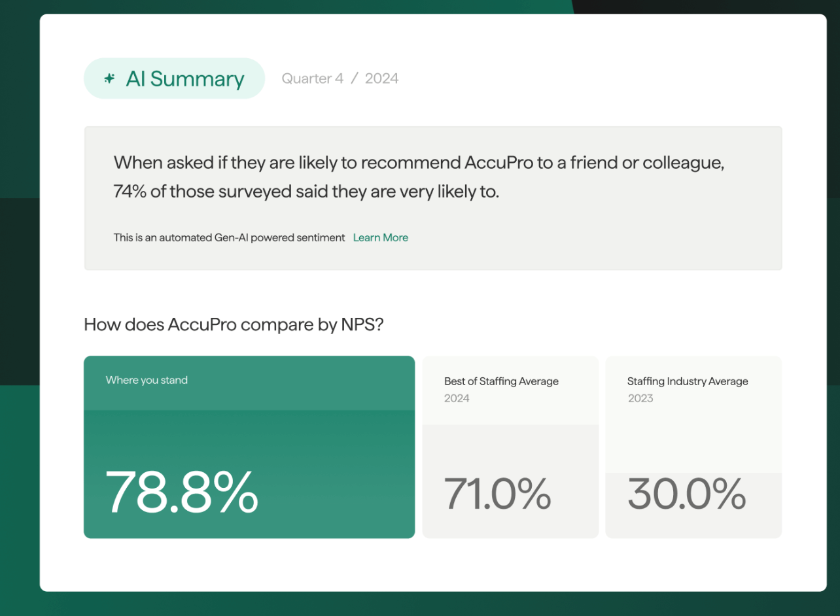This screenshot has height=616, width=840.
Task: Select the 'Staffing Industry Average' card
Action: [693, 447]
